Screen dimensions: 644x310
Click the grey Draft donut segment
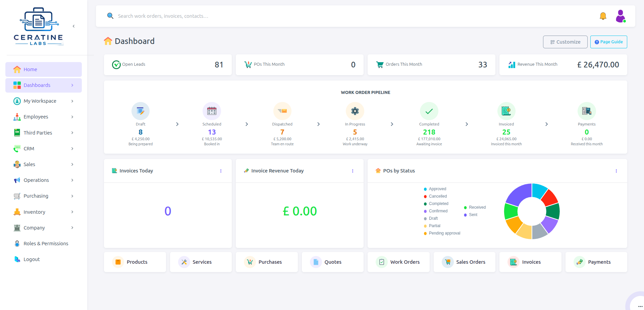(539, 231)
